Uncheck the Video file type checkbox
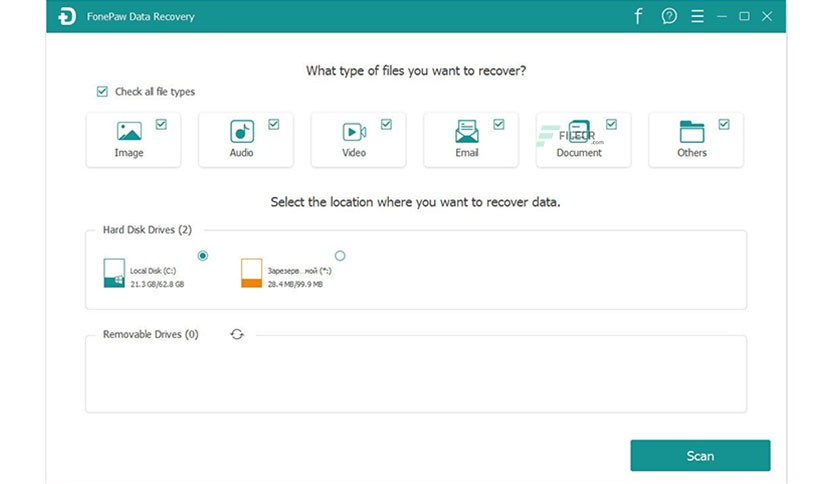This screenshot has height=484, width=836. coord(386,124)
